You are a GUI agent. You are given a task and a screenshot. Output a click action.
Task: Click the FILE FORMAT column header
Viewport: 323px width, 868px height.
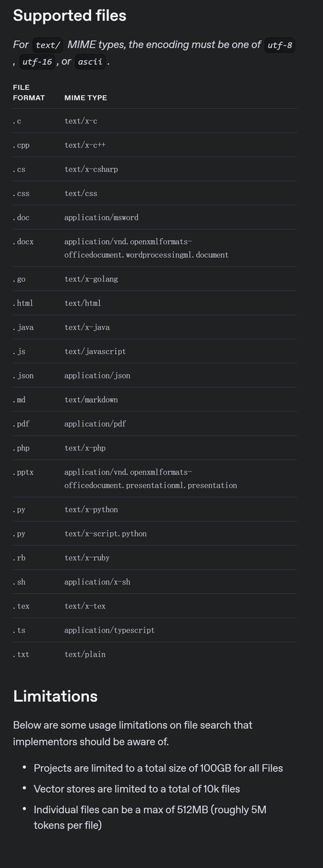click(28, 92)
